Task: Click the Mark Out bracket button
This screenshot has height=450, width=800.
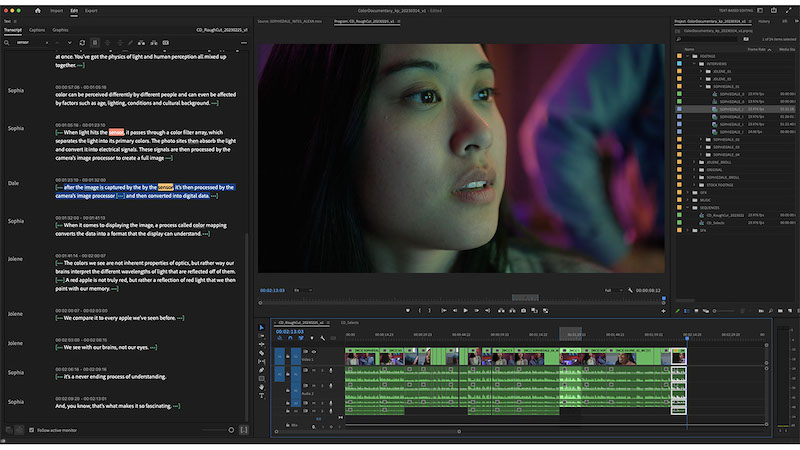Action: [x=430, y=310]
